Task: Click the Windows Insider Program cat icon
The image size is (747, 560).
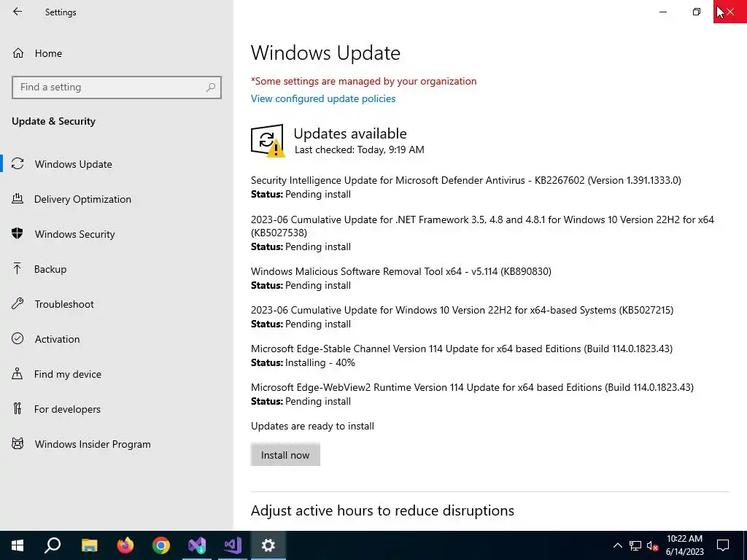Action: click(x=18, y=444)
